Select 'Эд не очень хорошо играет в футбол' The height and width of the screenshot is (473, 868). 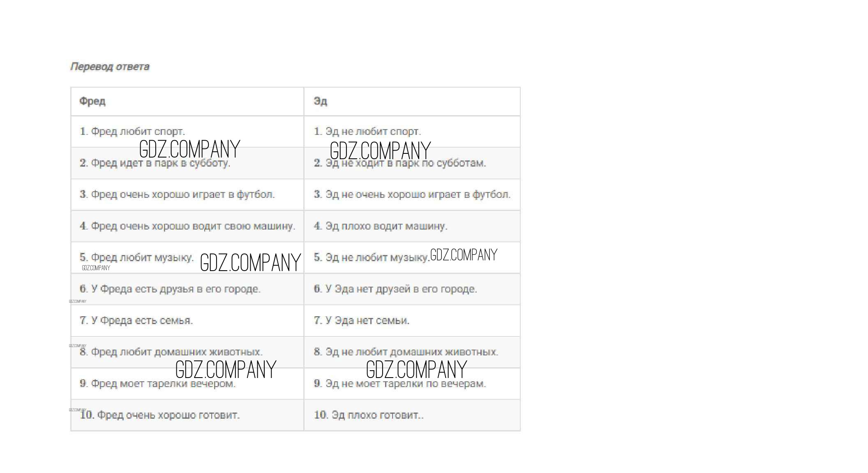tap(412, 195)
